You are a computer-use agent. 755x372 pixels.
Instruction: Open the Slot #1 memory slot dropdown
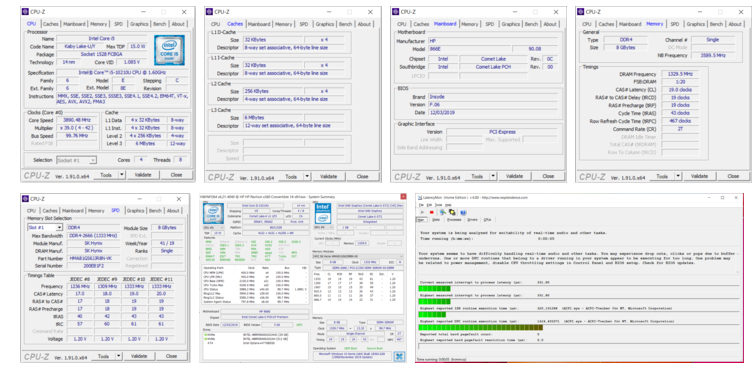coord(45,228)
